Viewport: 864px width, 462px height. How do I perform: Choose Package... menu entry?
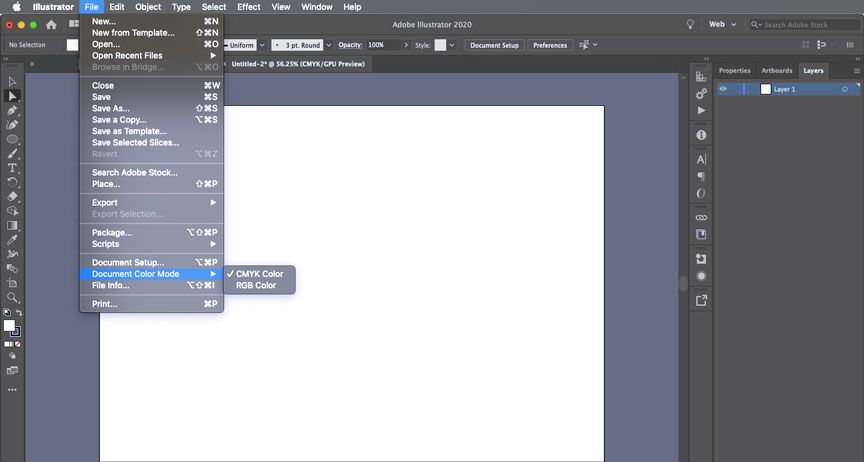152,232
